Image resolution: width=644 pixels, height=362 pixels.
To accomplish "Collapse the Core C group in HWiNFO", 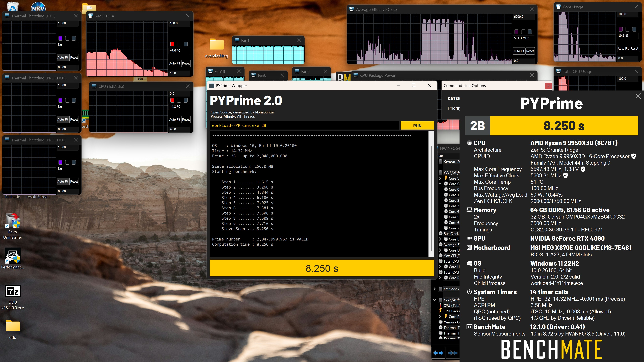I will pos(440,184).
